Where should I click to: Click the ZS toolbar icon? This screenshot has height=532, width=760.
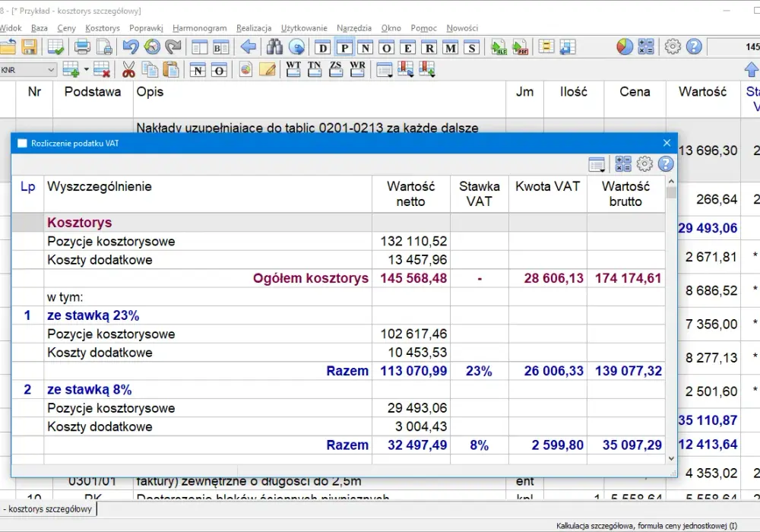[336, 69]
